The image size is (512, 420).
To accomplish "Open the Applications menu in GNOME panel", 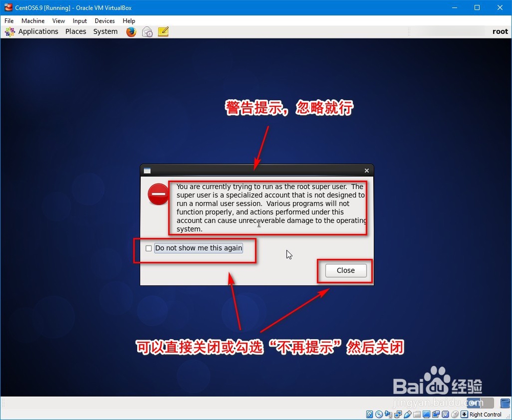I will [38, 32].
